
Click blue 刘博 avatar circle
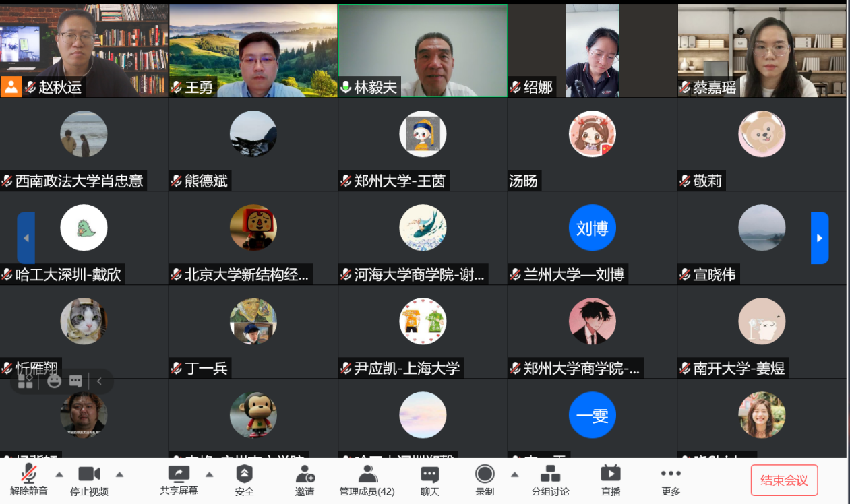point(593,228)
